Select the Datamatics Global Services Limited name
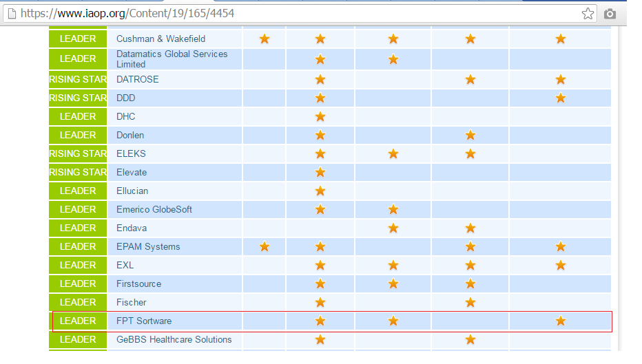Image resolution: width=642 pixels, height=364 pixels. pyautogui.click(x=172, y=59)
